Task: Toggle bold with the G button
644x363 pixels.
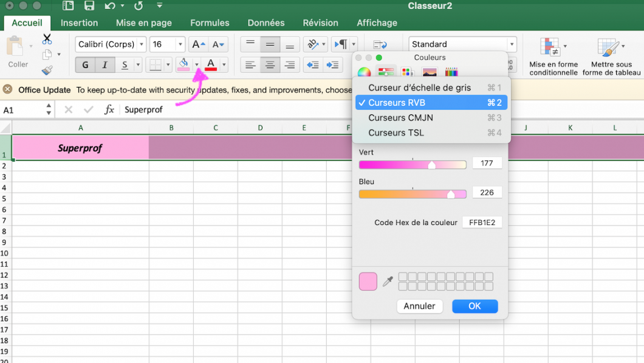Action: pyautogui.click(x=85, y=65)
